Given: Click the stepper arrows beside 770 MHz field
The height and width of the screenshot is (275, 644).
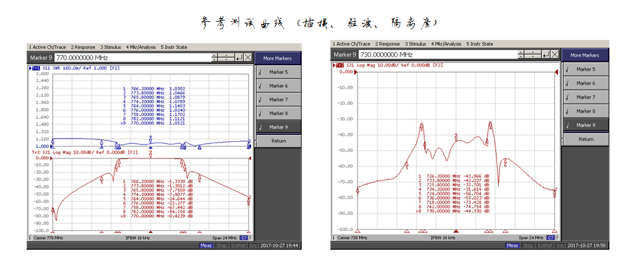Looking at the screenshot, I should click(x=214, y=58).
